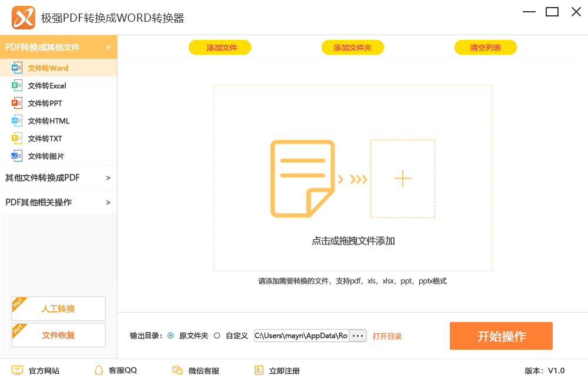
Task: Expand PDF其他相关操作 section
Action: tap(58, 202)
